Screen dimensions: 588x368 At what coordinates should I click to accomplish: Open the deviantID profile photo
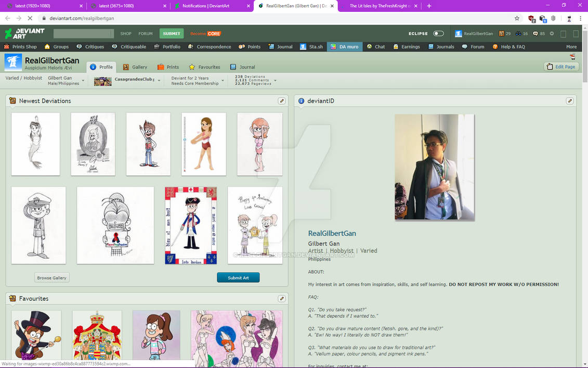(x=435, y=167)
